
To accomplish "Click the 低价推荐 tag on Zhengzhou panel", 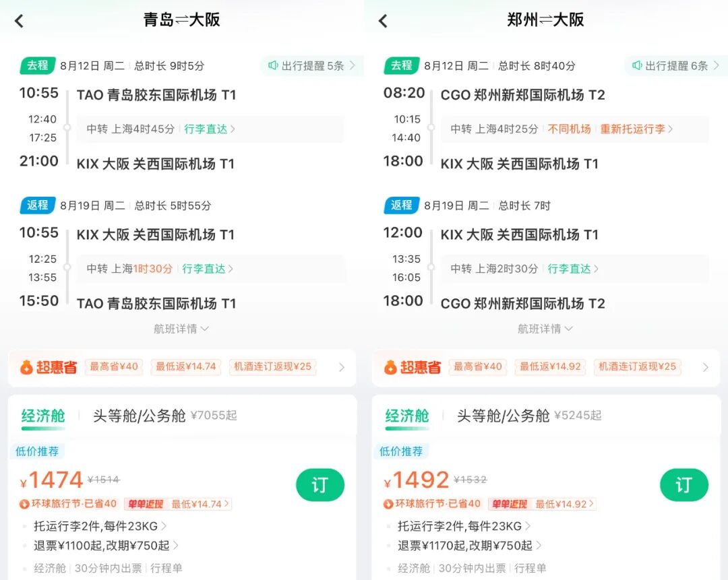I will (x=402, y=452).
